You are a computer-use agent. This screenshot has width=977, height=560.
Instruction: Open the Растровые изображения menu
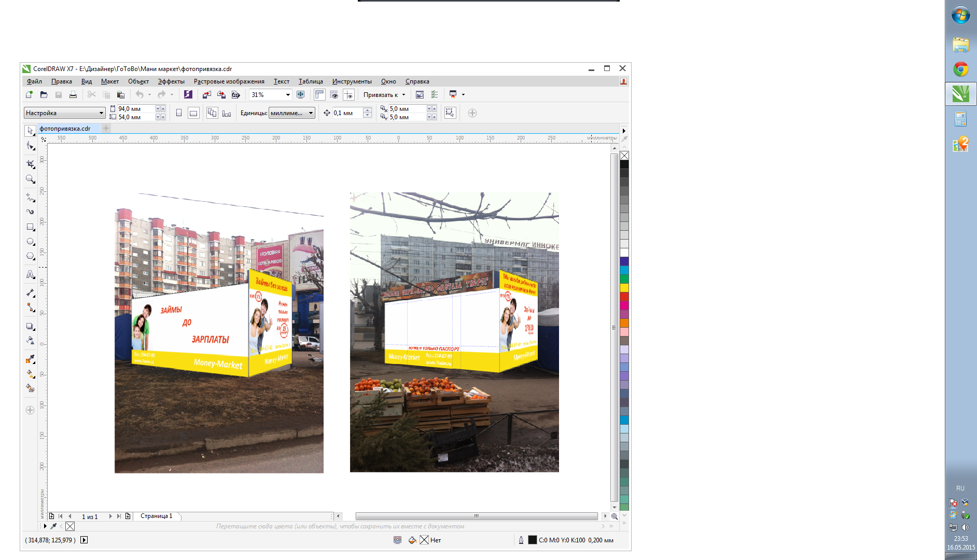(229, 81)
